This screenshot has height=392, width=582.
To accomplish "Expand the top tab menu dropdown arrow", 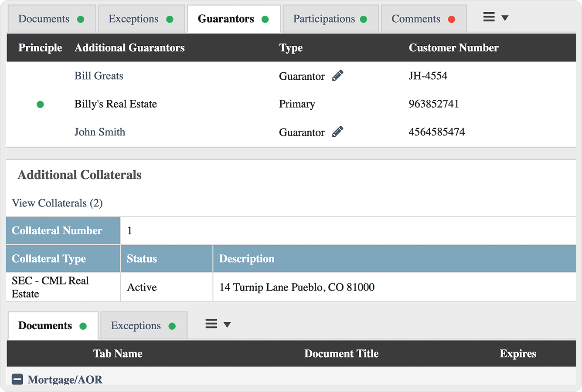I will pos(505,18).
